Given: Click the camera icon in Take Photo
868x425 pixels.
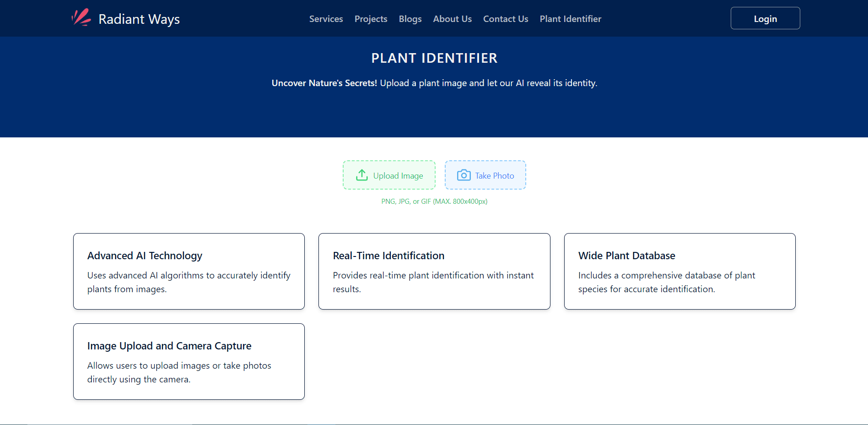Looking at the screenshot, I should click(464, 175).
